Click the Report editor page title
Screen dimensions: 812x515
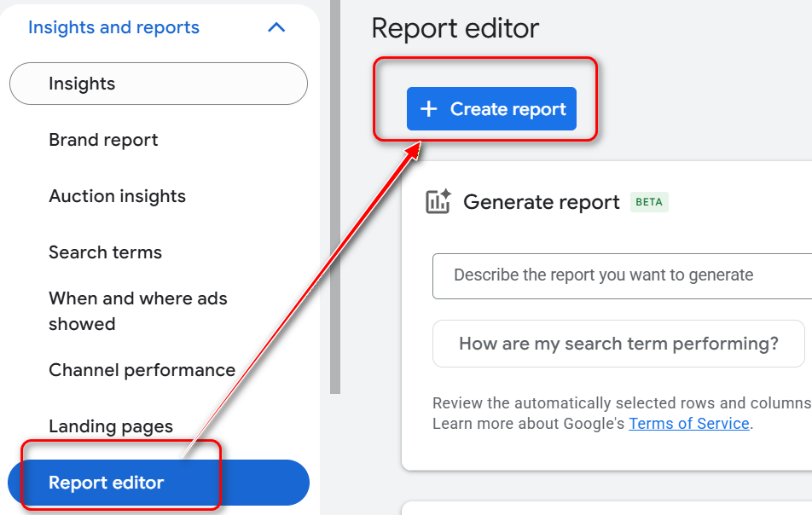coord(455,28)
